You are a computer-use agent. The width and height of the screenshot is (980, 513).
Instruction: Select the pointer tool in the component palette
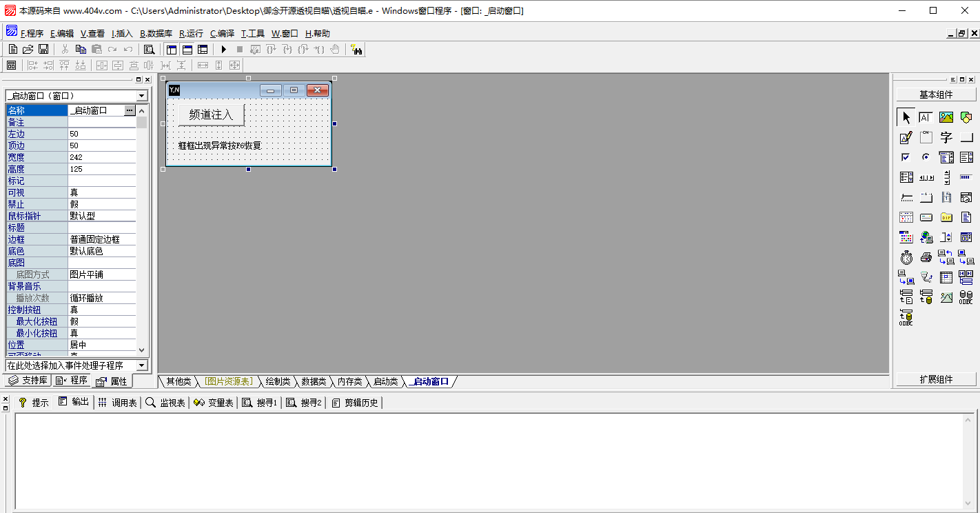tap(906, 117)
